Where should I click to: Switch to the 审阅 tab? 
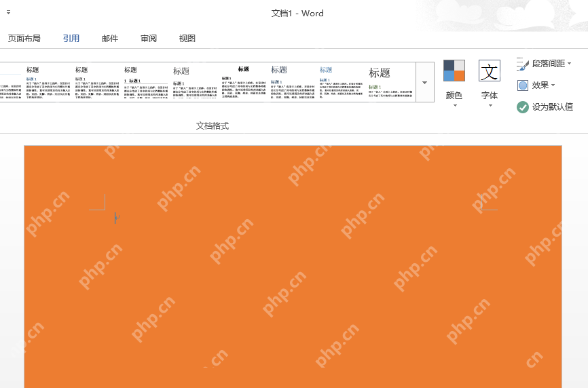[149, 38]
